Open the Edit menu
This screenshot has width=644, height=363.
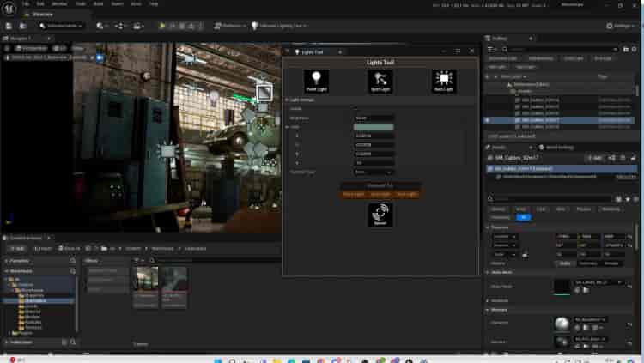pos(40,3)
